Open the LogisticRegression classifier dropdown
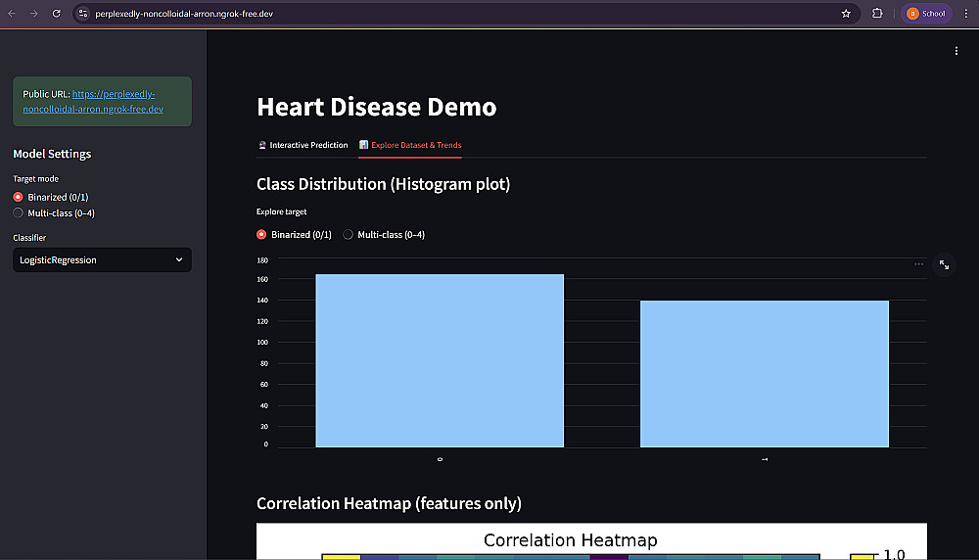 pyautogui.click(x=102, y=260)
